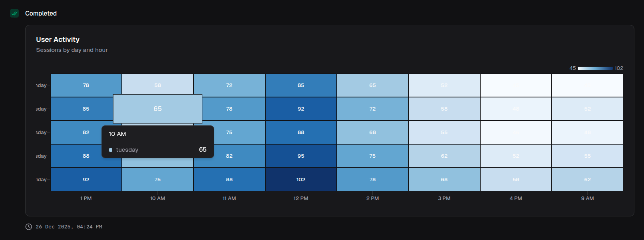Click the "User Activity" chart title

(58, 40)
